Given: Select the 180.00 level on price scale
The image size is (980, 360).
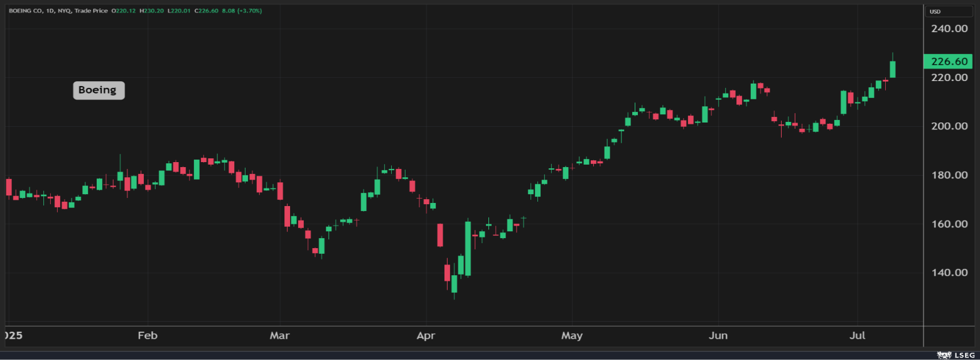Looking at the screenshot, I should [949, 175].
